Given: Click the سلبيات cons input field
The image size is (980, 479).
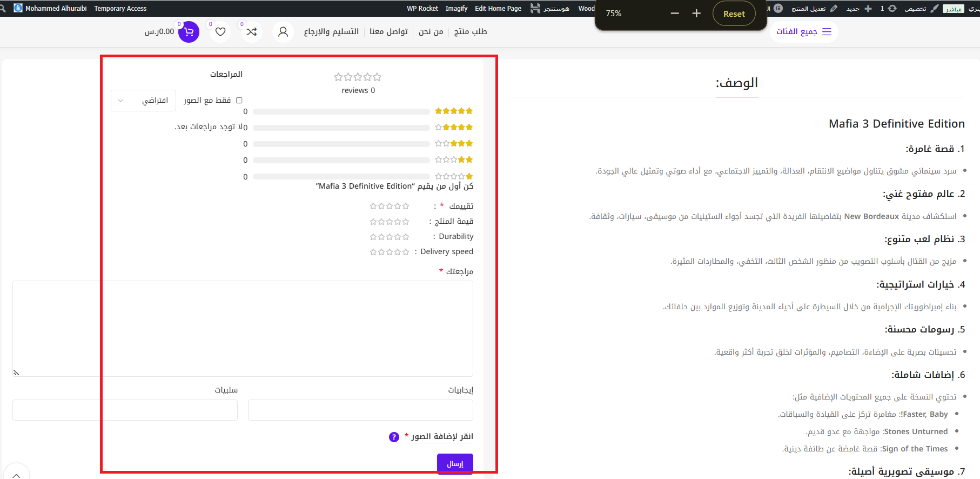Looking at the screenshot, I should tap(125, 410).
